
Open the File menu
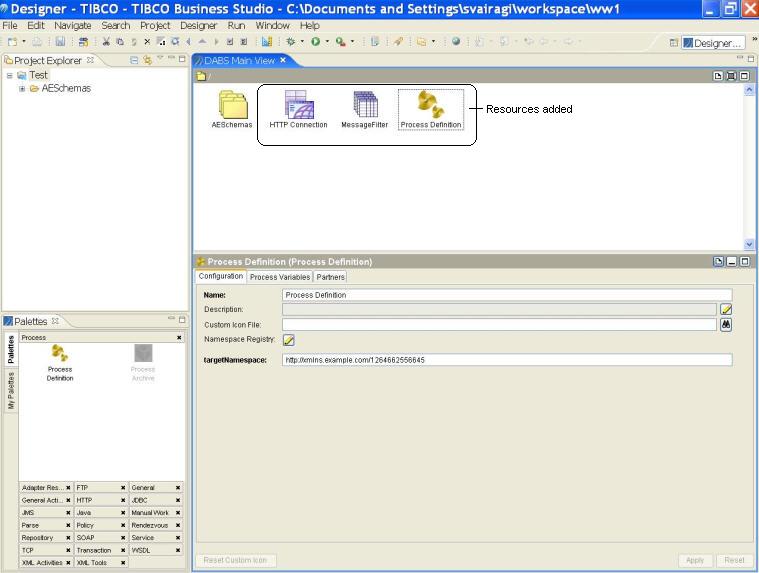(x=10, y=25)
